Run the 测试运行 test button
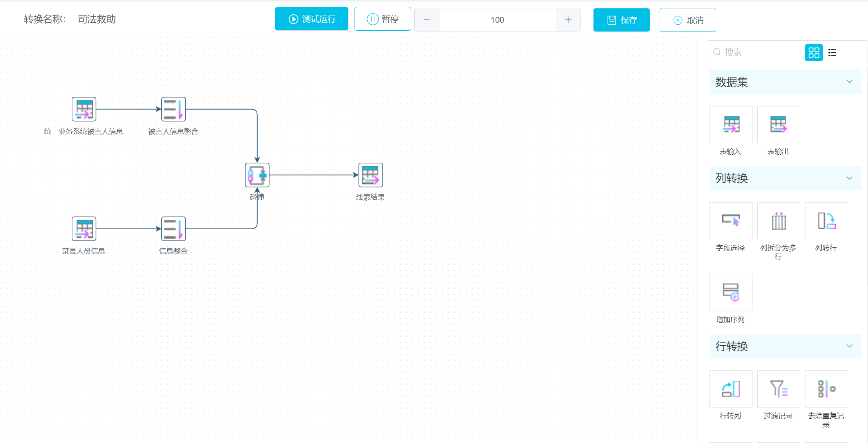The height and width of the screenshot is (443, 868). pos(312,19)
